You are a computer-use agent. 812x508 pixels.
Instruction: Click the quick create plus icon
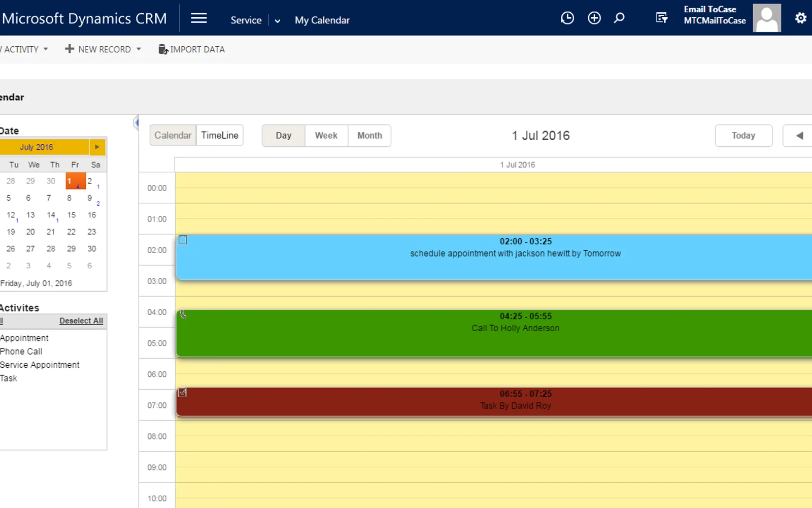(x=594, y=18)
